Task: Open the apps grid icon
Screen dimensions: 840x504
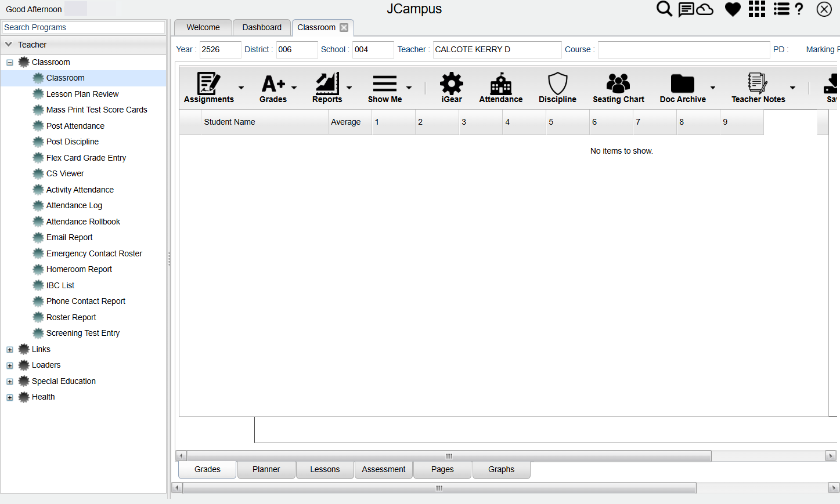Action: (757, 9)
